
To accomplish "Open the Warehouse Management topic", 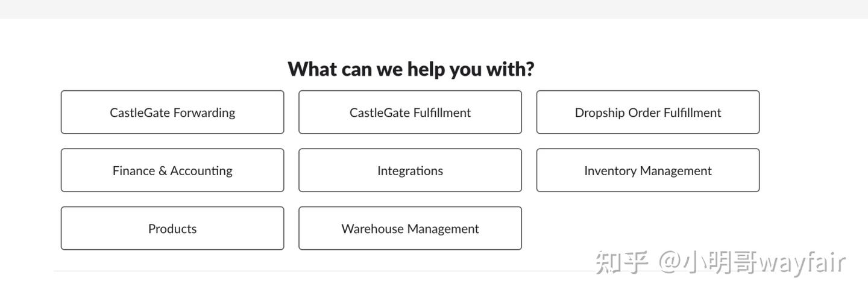I will point(410,229).
